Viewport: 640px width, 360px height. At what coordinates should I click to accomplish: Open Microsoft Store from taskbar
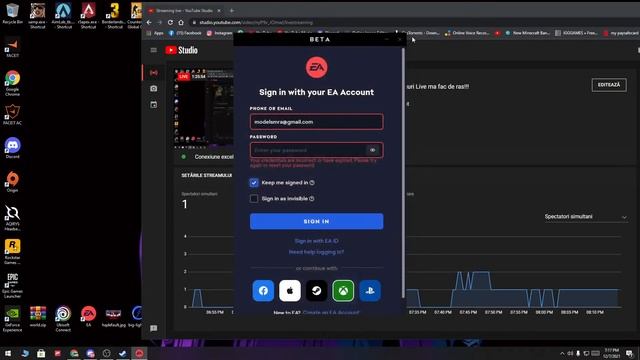pyautogui.click(x=41, y=353)
